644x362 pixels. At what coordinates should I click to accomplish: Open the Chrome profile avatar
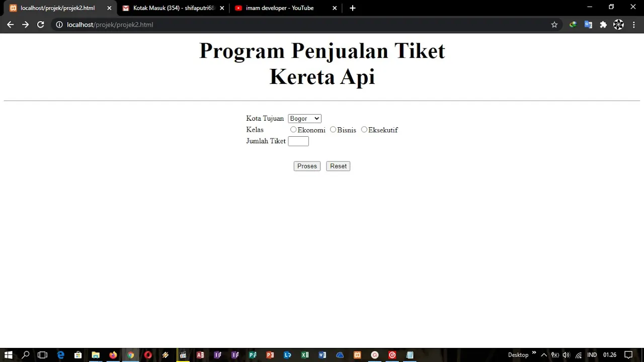(x=619, y=25)
